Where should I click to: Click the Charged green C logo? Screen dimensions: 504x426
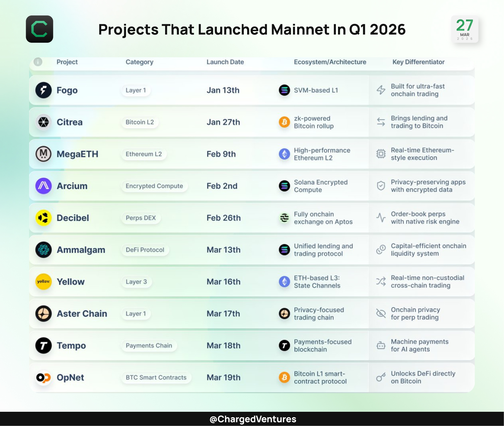39,29
